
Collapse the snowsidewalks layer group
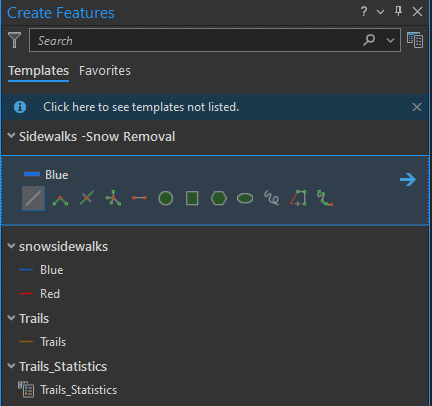pos(11,246)
